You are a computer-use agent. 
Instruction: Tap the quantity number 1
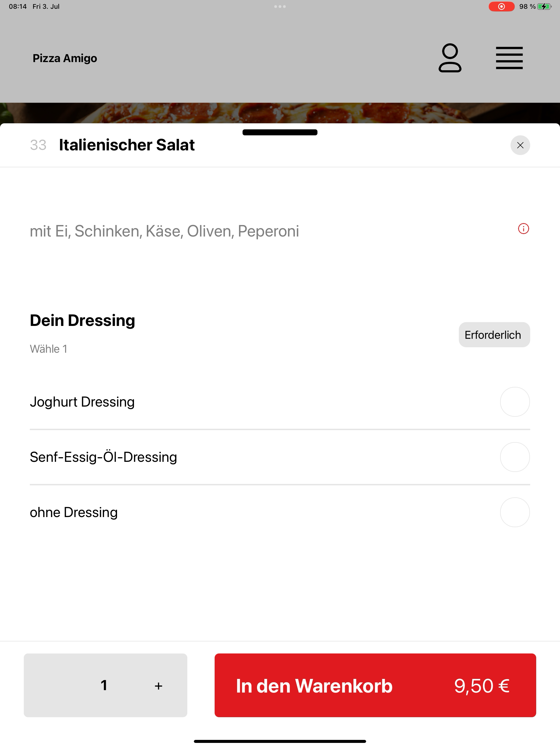104,685
